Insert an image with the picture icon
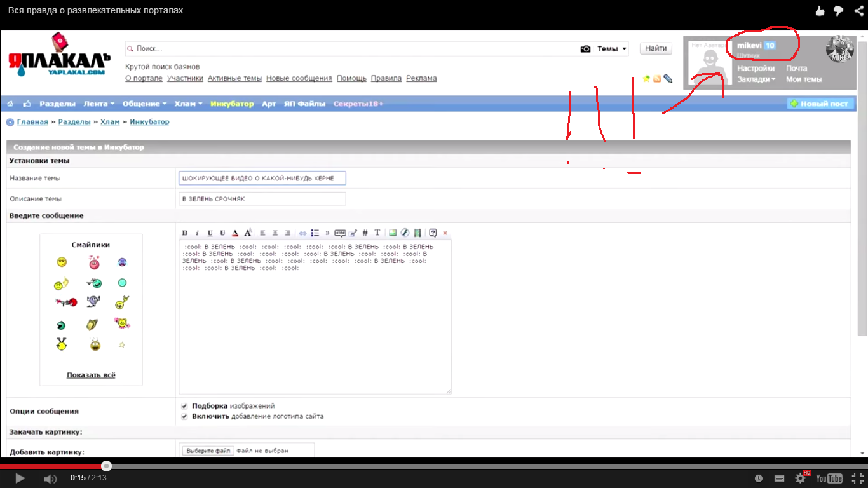Screen dimensions: 868x488 click(393, 233)
